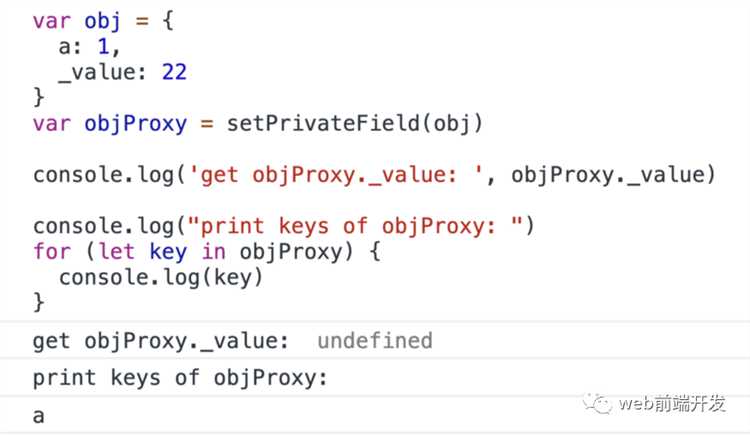Click the 'for' keyword in the loop
This screenshot has height=436, width=750.
coord(52,251)
